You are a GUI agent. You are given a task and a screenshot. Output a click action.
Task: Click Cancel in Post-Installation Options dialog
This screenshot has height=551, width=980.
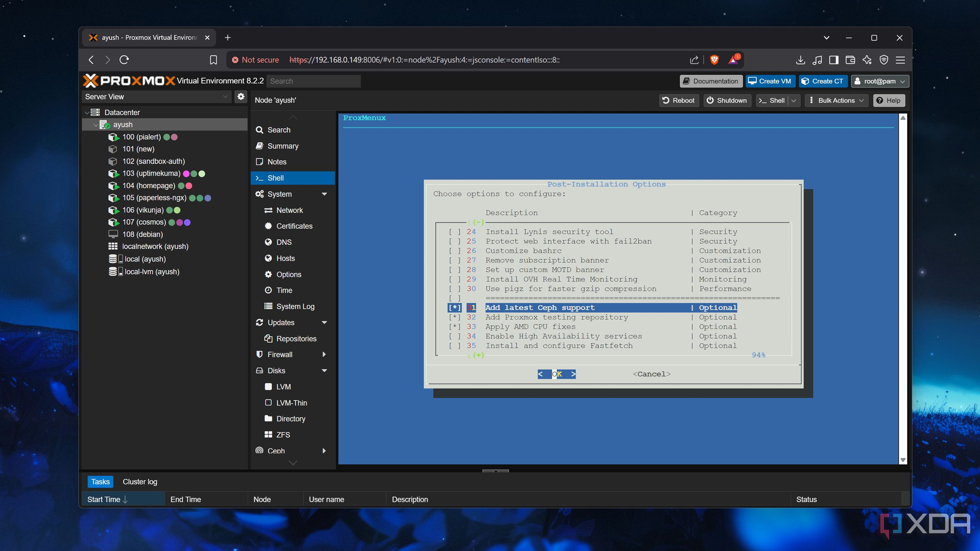[652, 374]
